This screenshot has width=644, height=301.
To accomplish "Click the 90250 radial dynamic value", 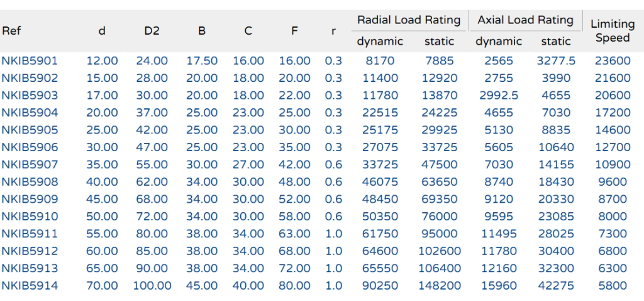I will [380, 285].
